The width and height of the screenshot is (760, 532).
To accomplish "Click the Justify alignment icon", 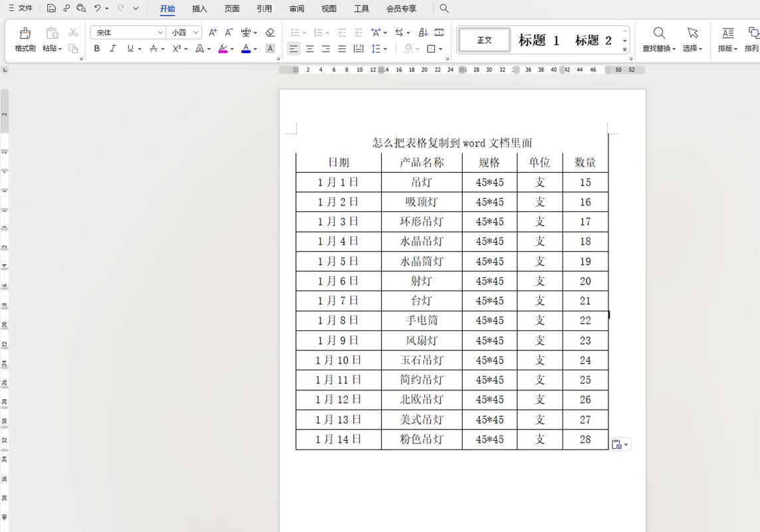I will 342,49.
